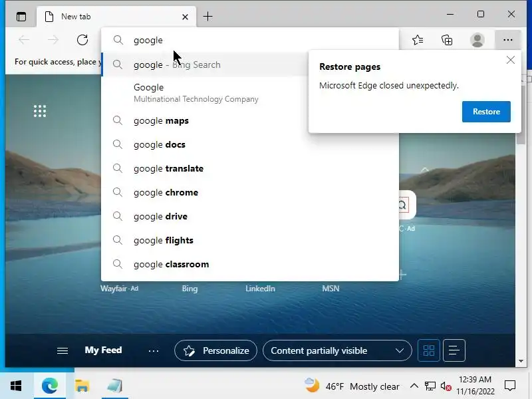Screen dimensions: 532x399
Task: Click the forward navigation arrow
Action: (x=53, y=40)
